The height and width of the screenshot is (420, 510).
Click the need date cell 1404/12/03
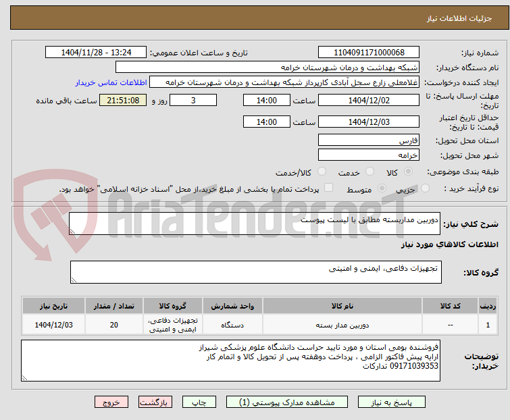(x=53, y=325)
